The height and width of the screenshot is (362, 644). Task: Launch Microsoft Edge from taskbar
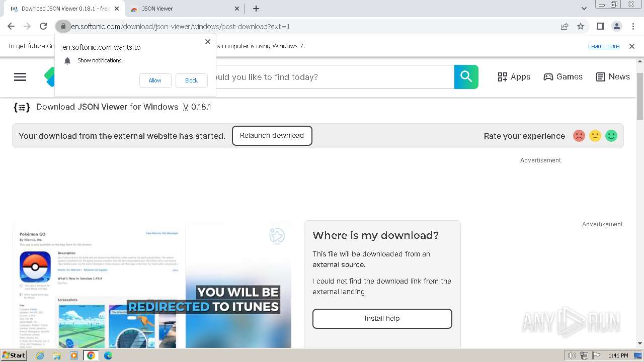(108, 355)
